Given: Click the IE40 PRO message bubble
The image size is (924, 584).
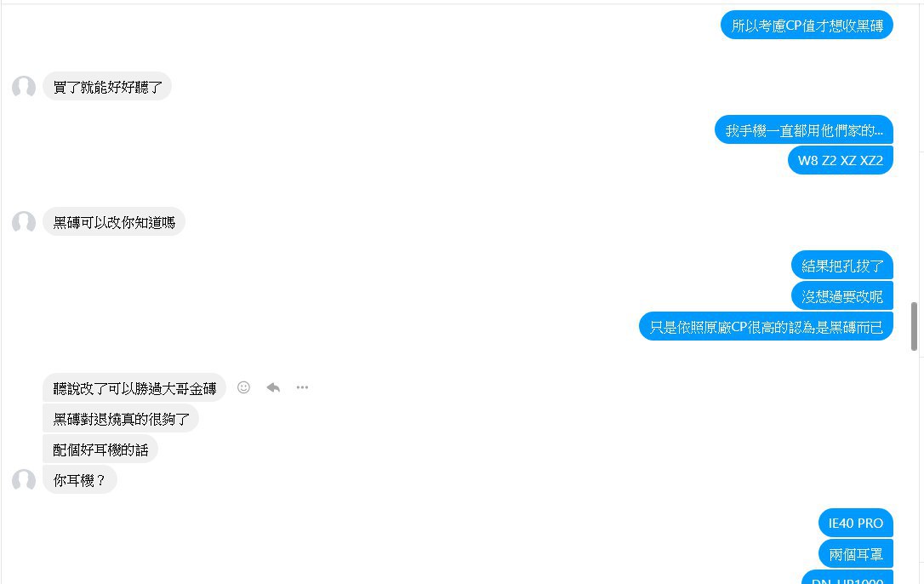Looking at the screenshot, I should pos(856,524).
